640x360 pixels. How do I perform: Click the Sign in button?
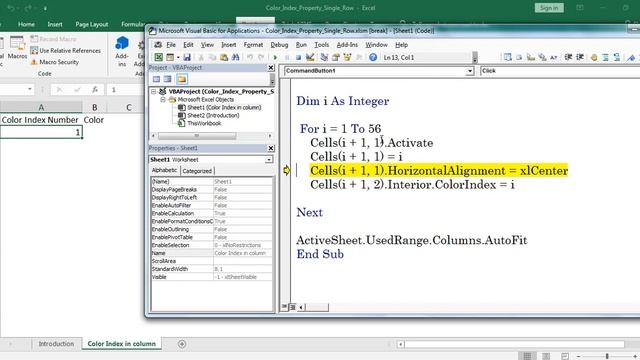tap(549, 8)
